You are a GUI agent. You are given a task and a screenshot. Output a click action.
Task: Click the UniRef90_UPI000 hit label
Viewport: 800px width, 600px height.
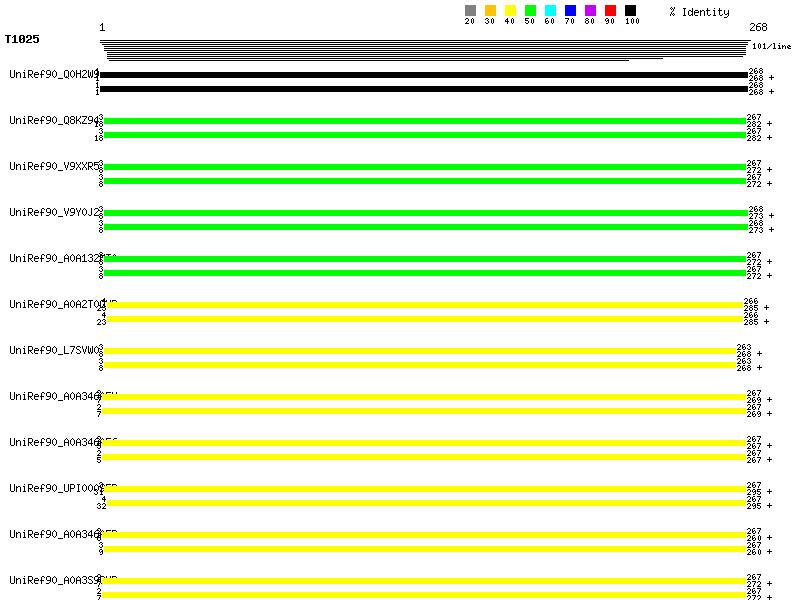coord(53,488)
